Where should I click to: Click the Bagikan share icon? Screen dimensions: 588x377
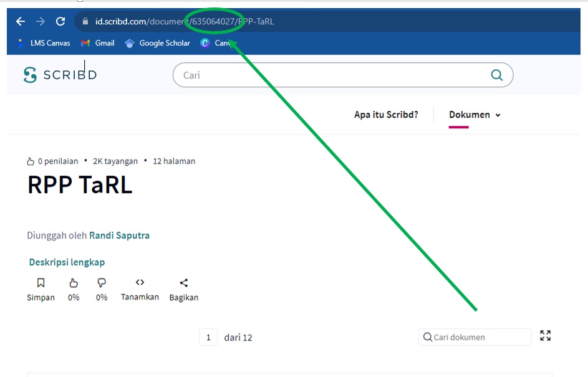coord(183,283)
